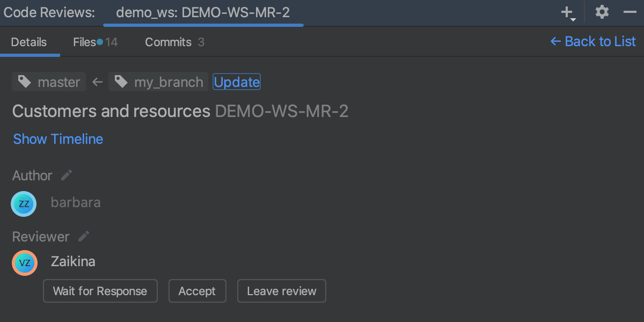
Task: Click Zaikina's VZ avatar
Action: point(24,263)
